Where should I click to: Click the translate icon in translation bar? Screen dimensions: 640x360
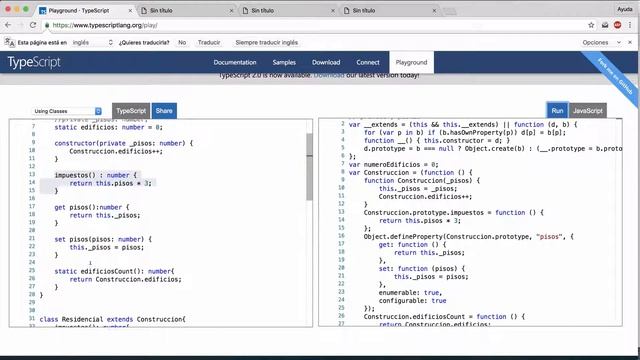click(10, 42)
